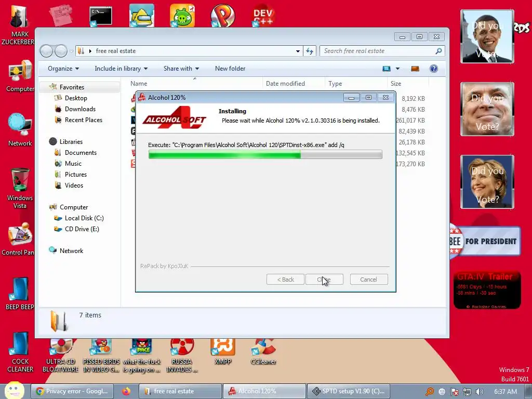Open the Windows Vista recycle bin icon
The height and width of the screenshot is (399, 532).
20,188
